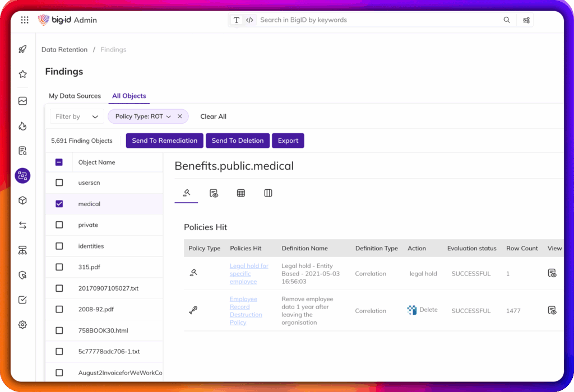View details for the legal hold row

click(x=552, y=273)
